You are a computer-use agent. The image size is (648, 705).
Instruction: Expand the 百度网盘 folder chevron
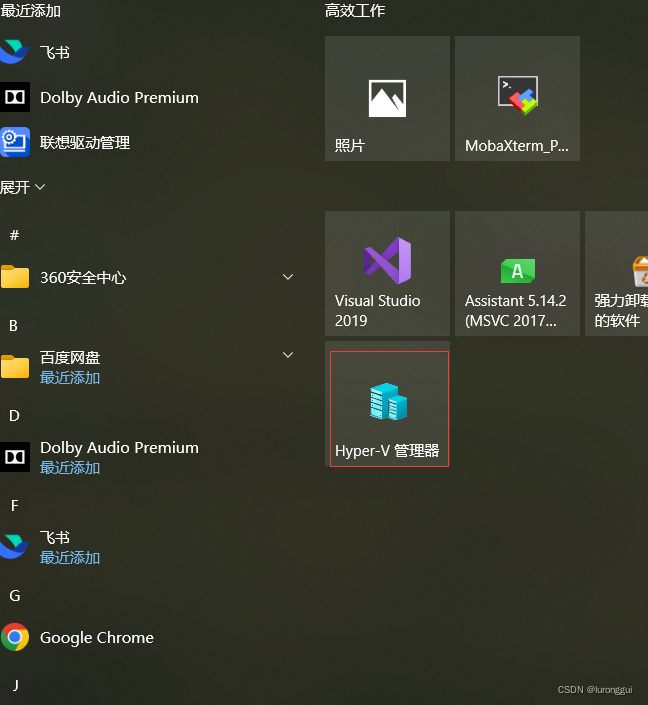[288, 355]
